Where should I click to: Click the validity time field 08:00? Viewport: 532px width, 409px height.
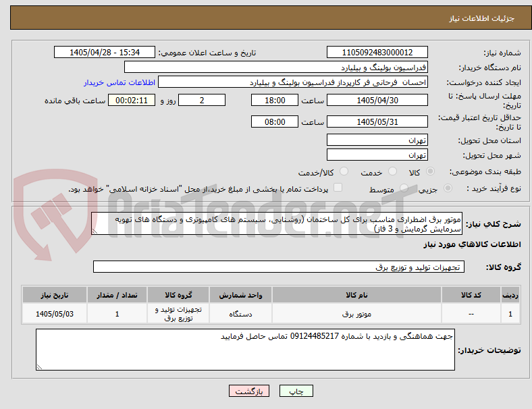click(275, 121)
